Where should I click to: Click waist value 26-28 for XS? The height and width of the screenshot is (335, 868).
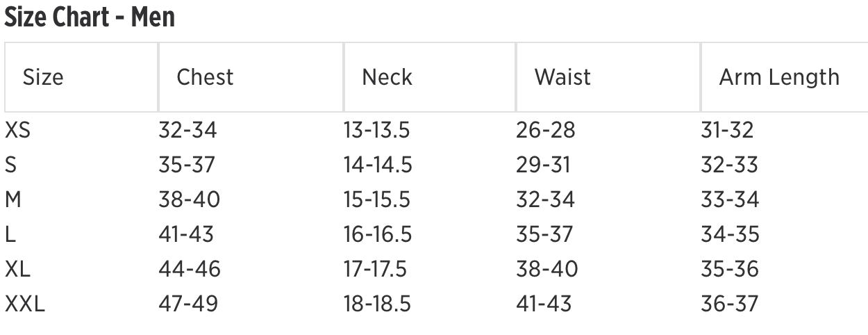545,130
